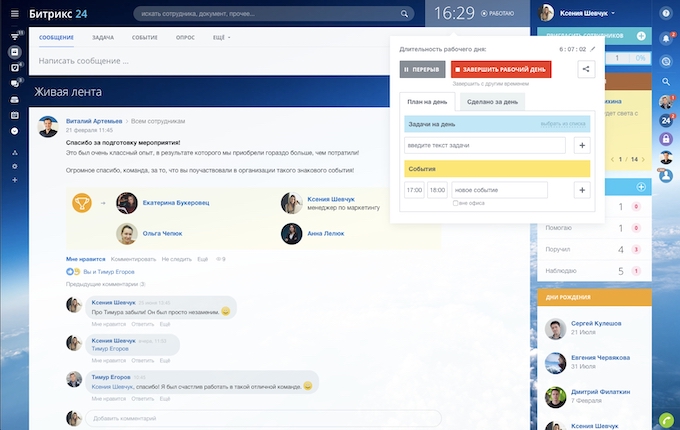
Task: Check the 'вне офиса' checkbox
Action: point(457,203)
